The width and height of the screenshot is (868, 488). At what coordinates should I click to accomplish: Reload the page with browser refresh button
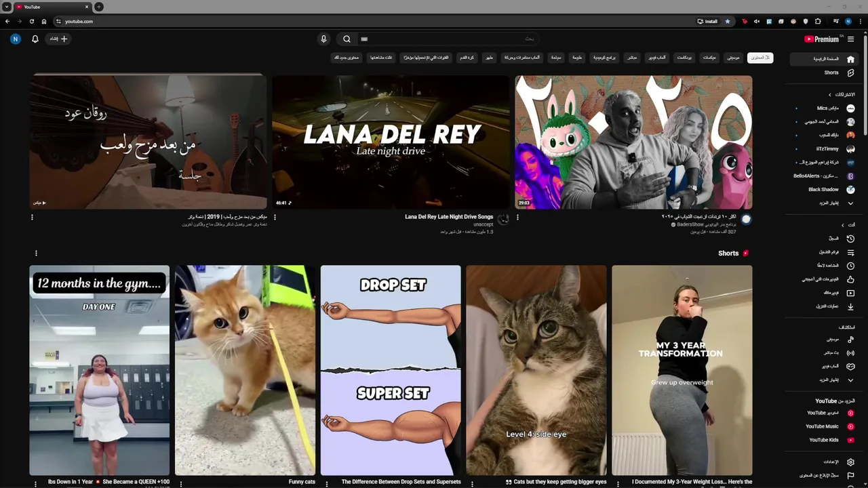pos(31,22)
